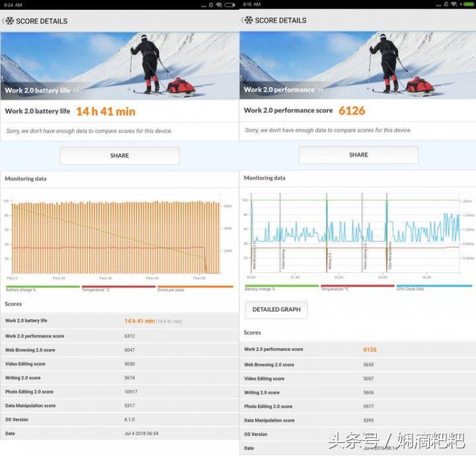Tap the Work 2.0 battery life hero image
This screenshot has width=476, height=456.
tap(119, 65)
